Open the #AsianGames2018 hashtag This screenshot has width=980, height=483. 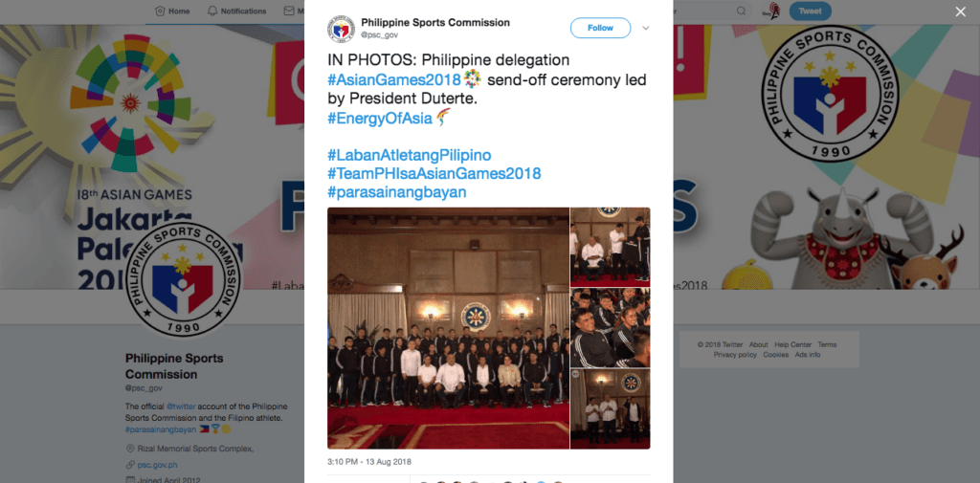tap(393, 80)
